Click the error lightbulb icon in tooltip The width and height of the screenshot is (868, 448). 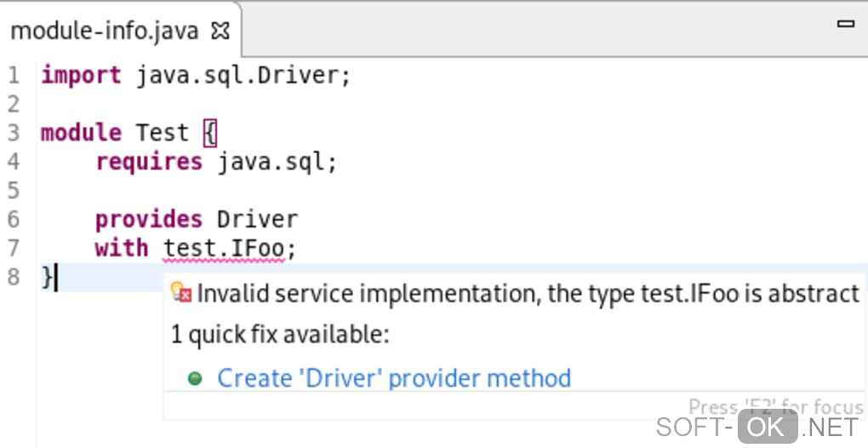[180, 293]
